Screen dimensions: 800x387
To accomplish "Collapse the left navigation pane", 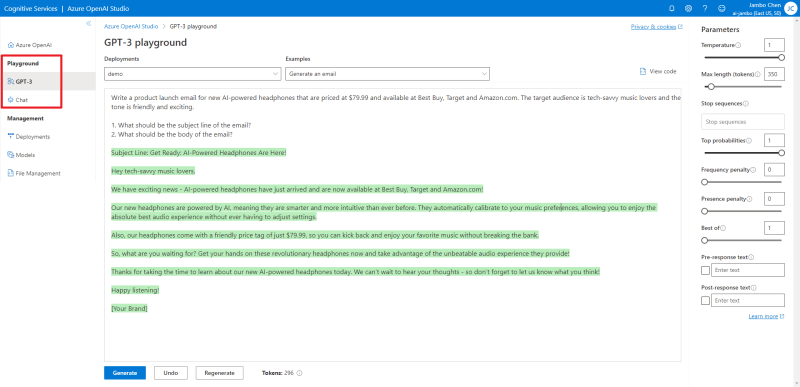I will (x=89, y=23).
